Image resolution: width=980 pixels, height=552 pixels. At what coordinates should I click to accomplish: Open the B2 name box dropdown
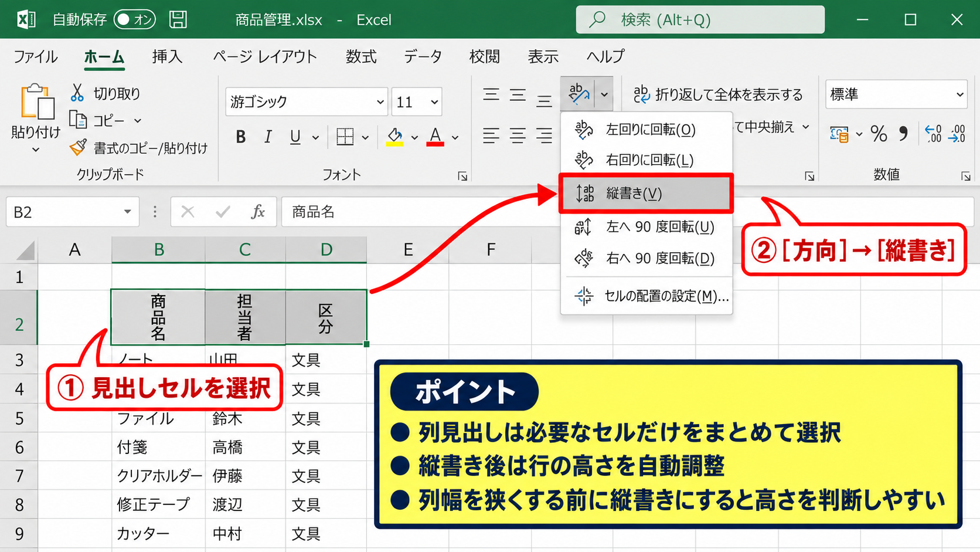[127, 212]
